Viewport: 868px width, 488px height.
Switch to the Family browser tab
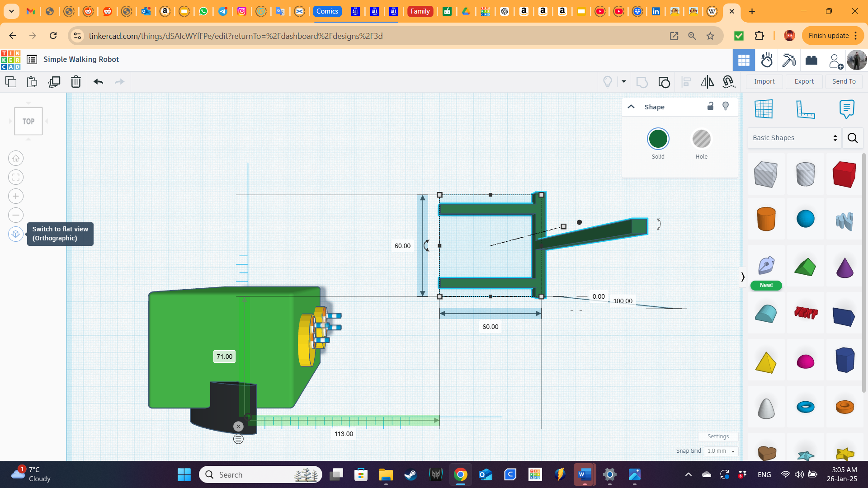pyautogui.click(x=420, y=11)
